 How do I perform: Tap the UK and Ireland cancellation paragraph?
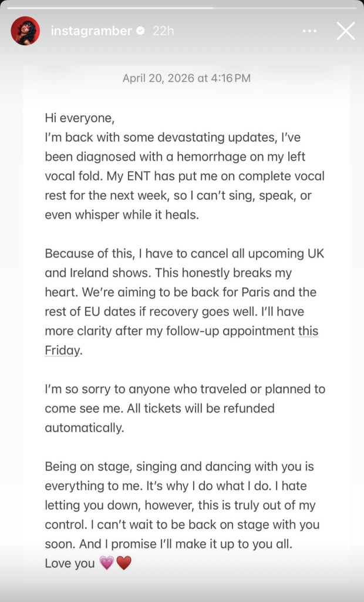pyautogui.click(x=185, y=302)
